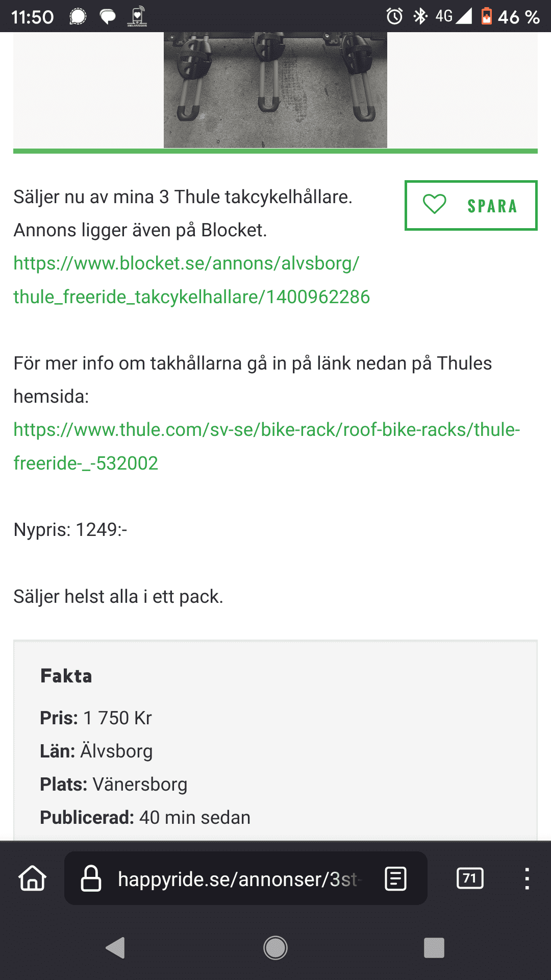Viewport: 551px width, 980px height.
Task: Open the thule.com freeride product link
Action: pos(266,446)
